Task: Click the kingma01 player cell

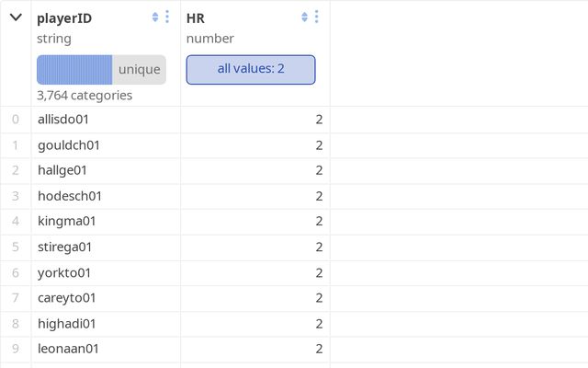Action: (x=67, y=222)
